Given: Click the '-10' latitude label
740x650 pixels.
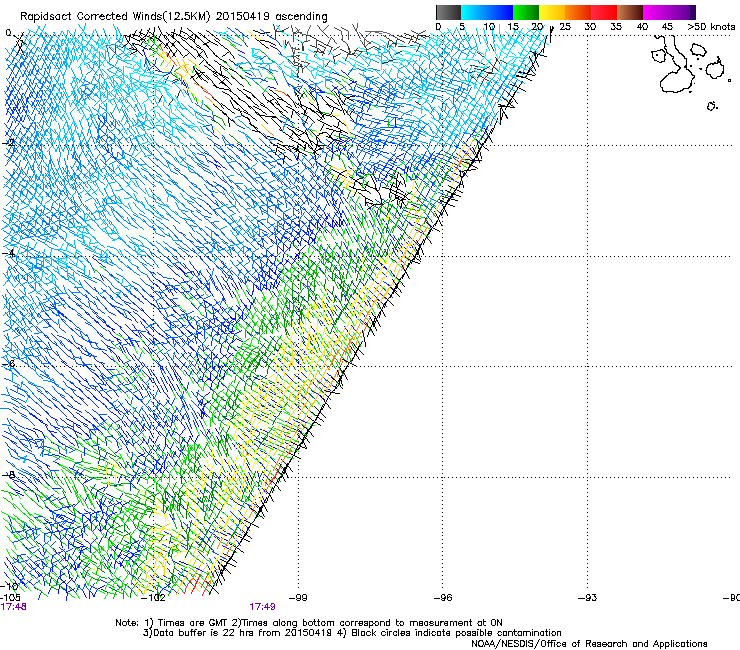Looking at the screenshot, I should pos(10,586).
